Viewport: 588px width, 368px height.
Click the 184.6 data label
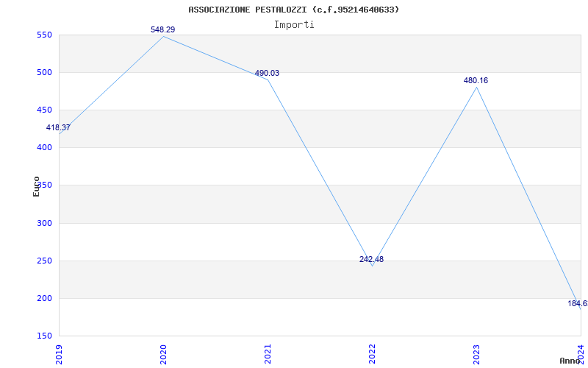(578, 303)
